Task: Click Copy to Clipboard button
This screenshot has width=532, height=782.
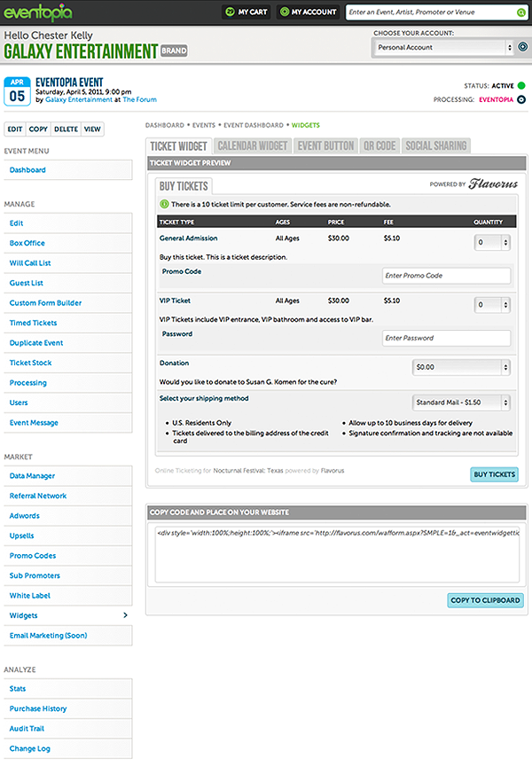Action: (485, 600)
